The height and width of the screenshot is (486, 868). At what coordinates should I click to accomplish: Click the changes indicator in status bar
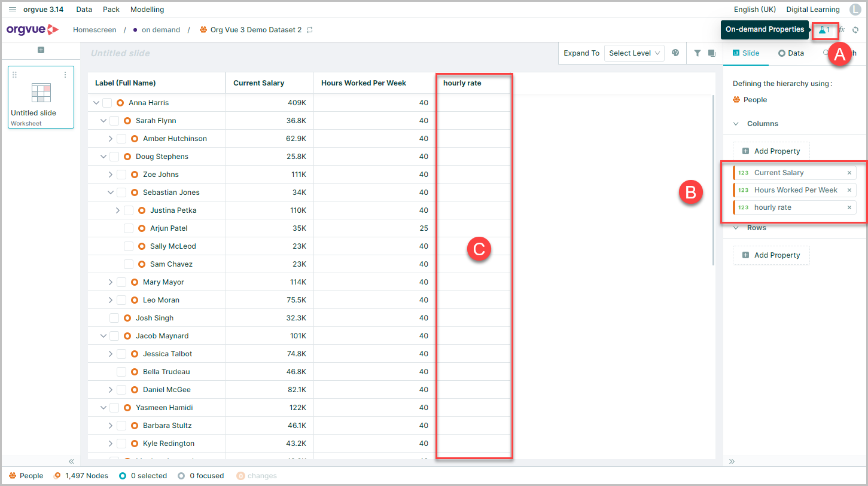coord(257,476)
